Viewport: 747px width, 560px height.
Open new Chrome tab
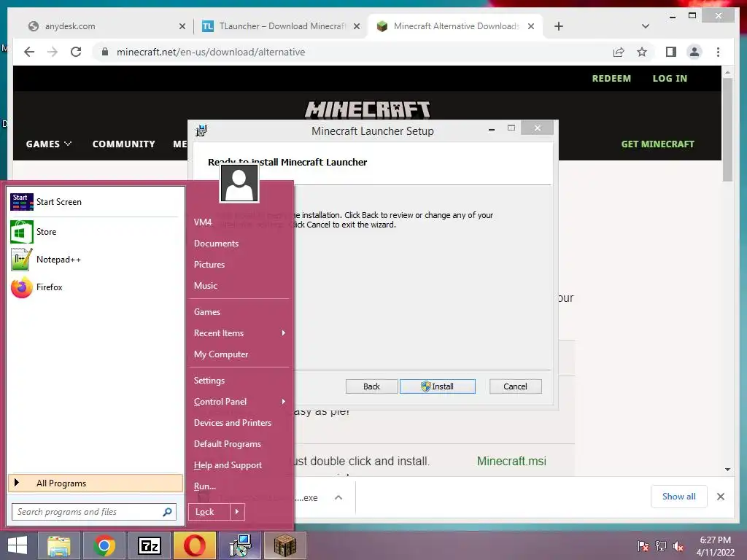tap(559, 26)
